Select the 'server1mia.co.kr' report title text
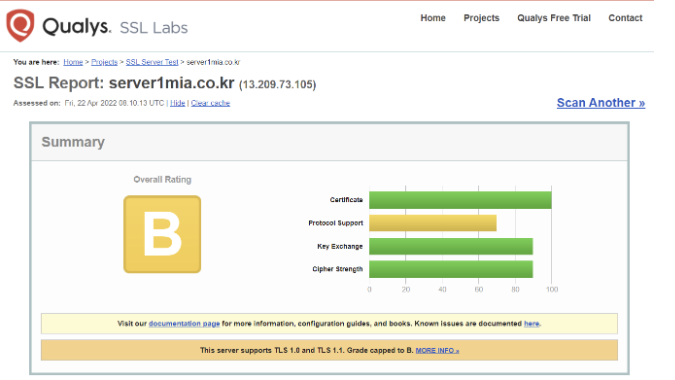The height and width of the screenshot is (380, 675). [x=171, y=83]
